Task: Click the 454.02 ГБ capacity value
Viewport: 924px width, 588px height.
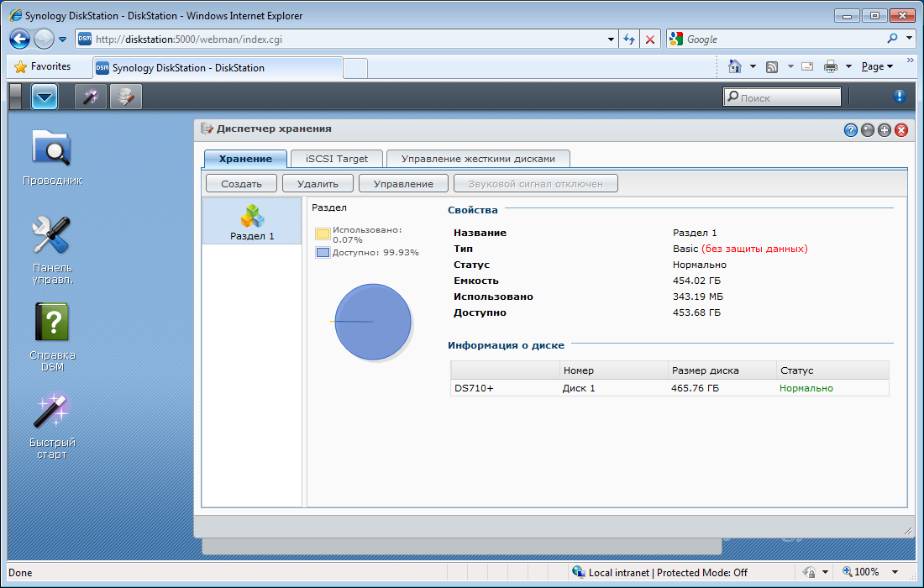Action: (x=696, y=281)
